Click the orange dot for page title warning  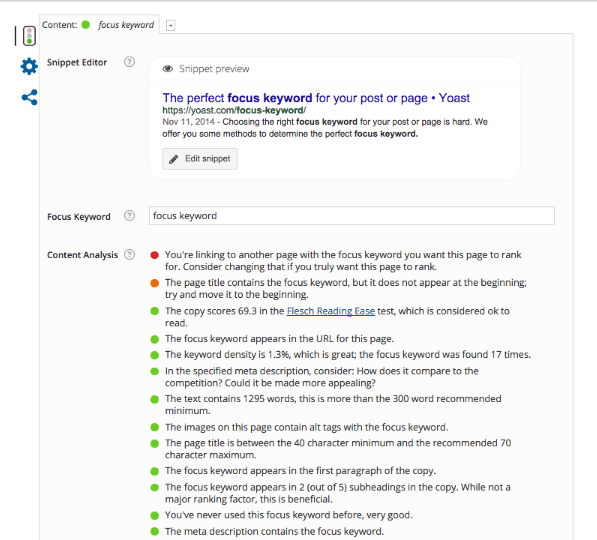(x=155, y=283)
